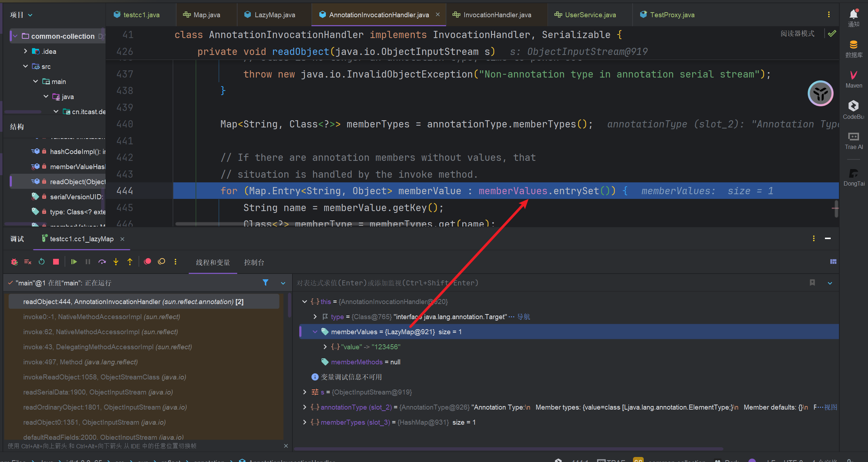This screenshot has width=868, height=462.
Task: Stop the debug session
Action: click(x=56, y=262)
